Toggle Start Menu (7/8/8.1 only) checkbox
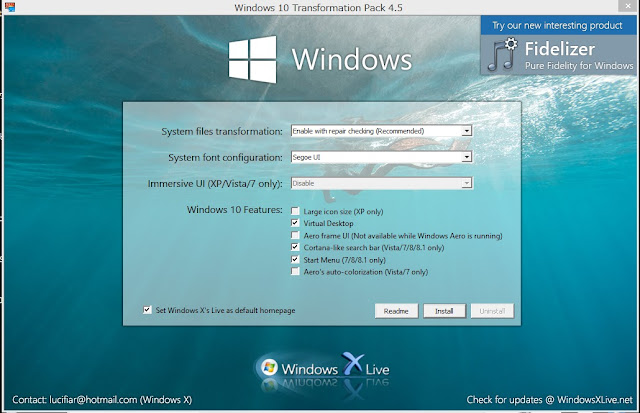The image size is (640, 413). point(295,259)
